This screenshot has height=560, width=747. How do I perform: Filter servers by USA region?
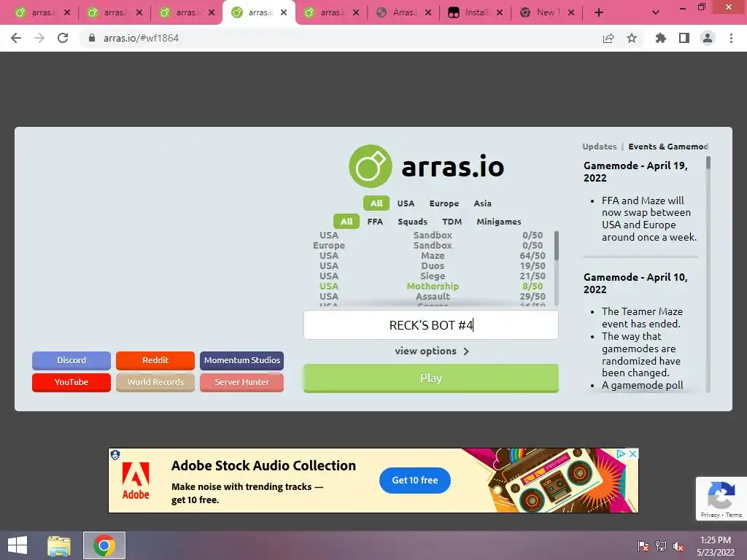tap(406, 203)
